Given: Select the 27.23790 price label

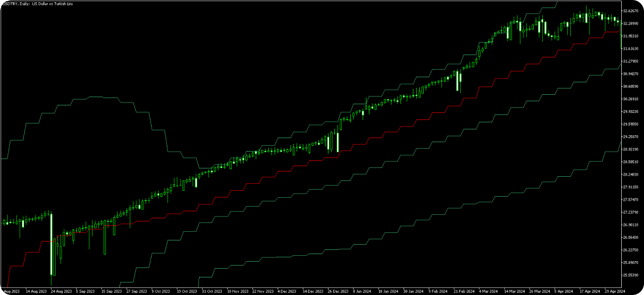Looking at the screenshot, I should pos(632,212).
